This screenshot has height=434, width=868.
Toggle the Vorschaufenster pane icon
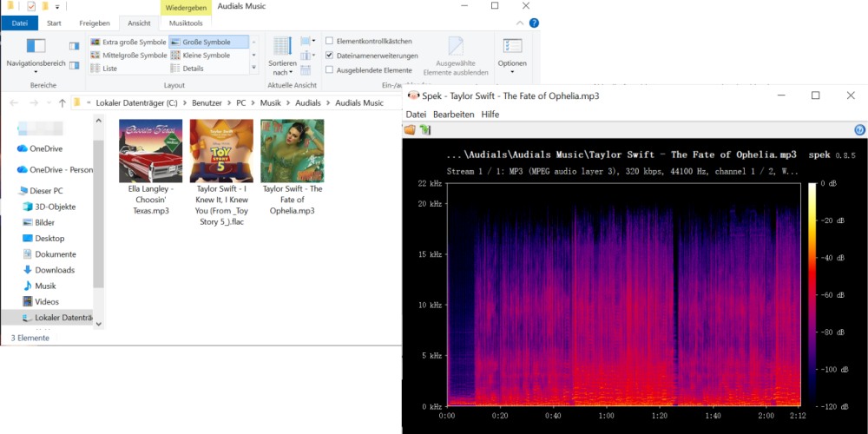74,46
